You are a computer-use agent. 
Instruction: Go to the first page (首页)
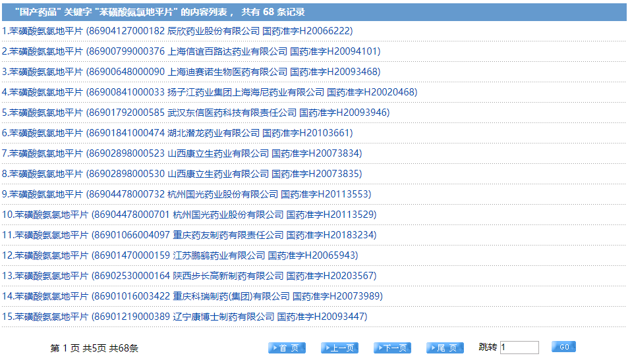287,348
